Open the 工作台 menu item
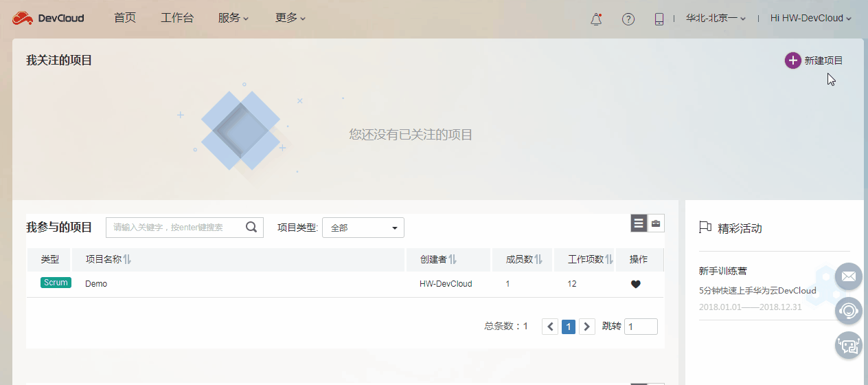This screenshot has width=868, height=385. (177, 18)
